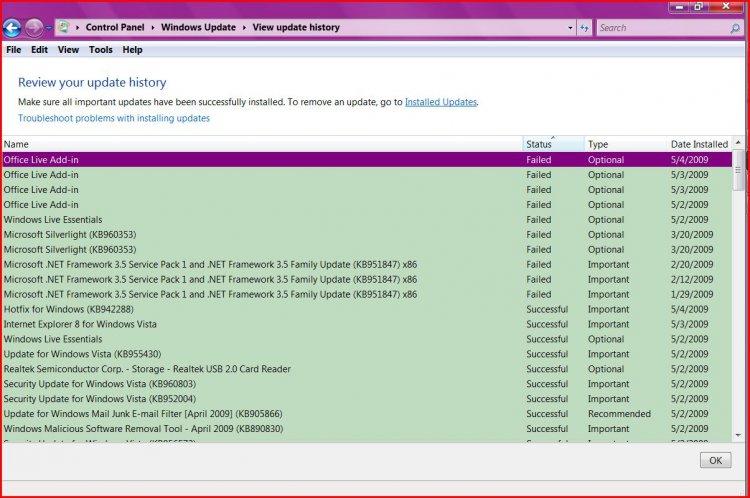Select .NET Framework 3.5 row dated 2/12/2009
Screen dimensions: 750x498
pyautogui.click(x=367, y=279)
